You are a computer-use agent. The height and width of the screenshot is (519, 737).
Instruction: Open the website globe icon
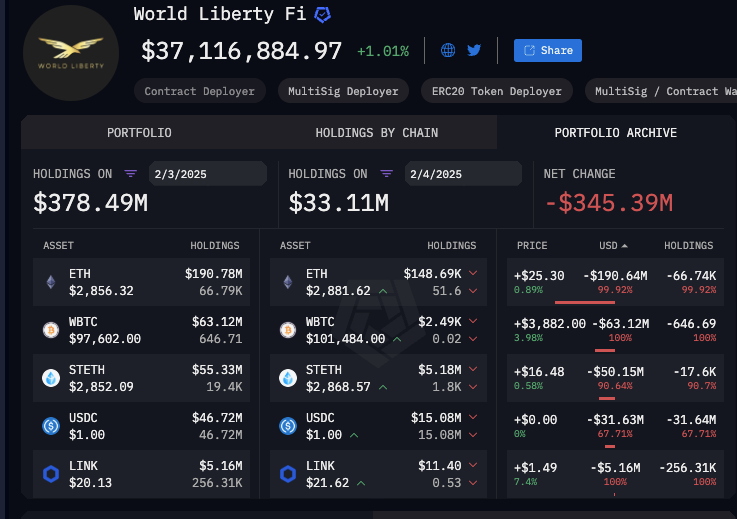447,50
